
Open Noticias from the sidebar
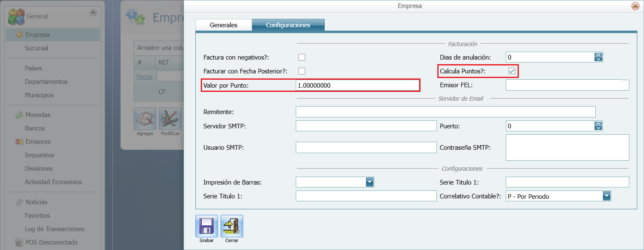(37, 202)
